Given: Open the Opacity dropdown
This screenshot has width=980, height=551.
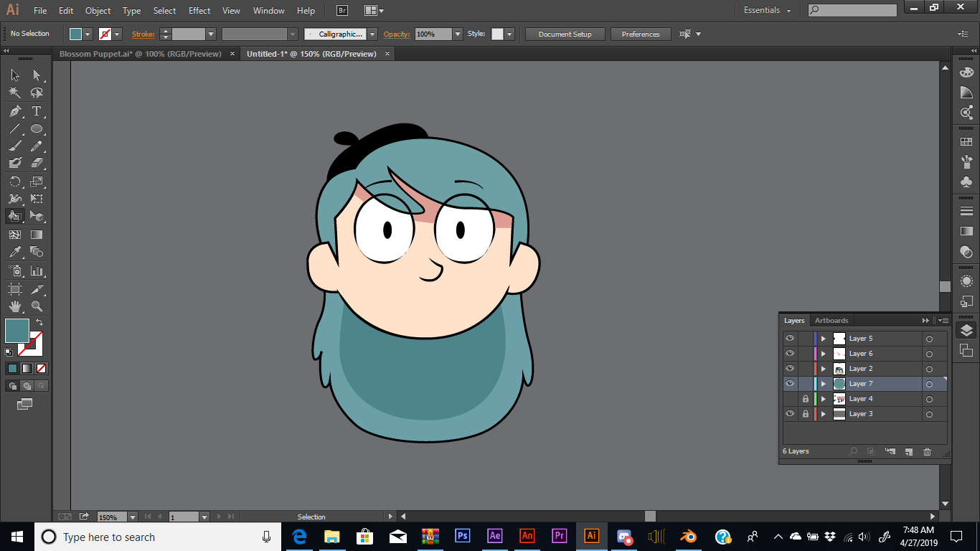Looking at the screenshot, I should pyautogui.click(x=459, y=34).
